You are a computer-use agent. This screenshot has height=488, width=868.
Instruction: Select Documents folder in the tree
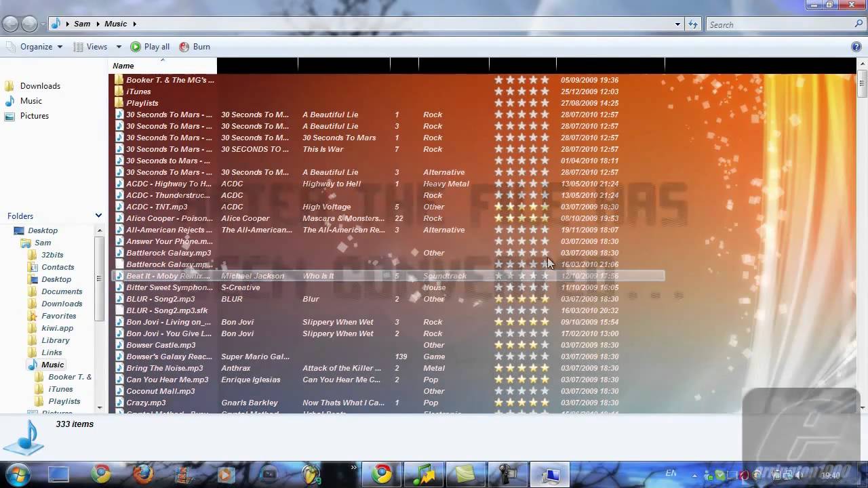(x=62, y=291)
